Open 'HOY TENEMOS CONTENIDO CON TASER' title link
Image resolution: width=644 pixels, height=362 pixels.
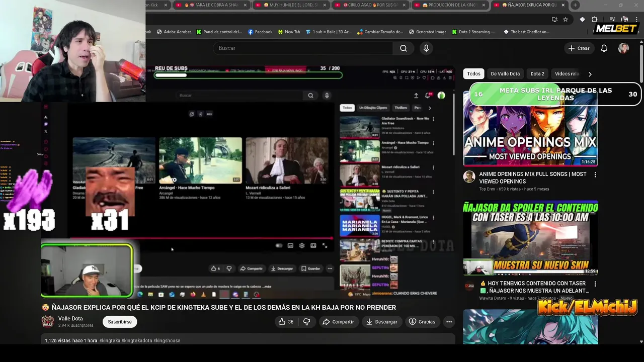[534, 287]
